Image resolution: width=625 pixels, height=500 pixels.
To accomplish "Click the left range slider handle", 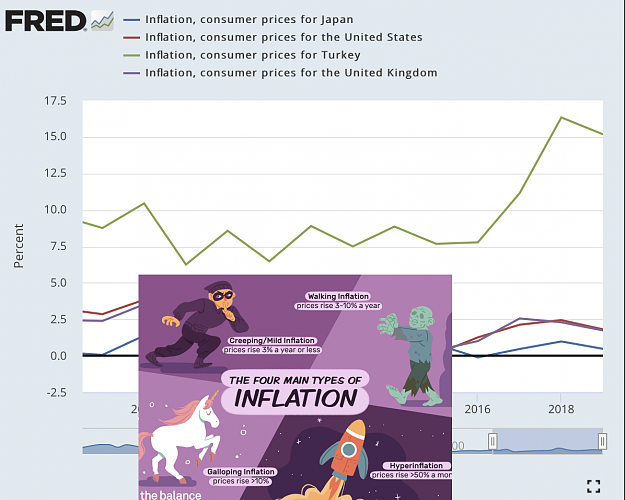I will tap(493, 441).
